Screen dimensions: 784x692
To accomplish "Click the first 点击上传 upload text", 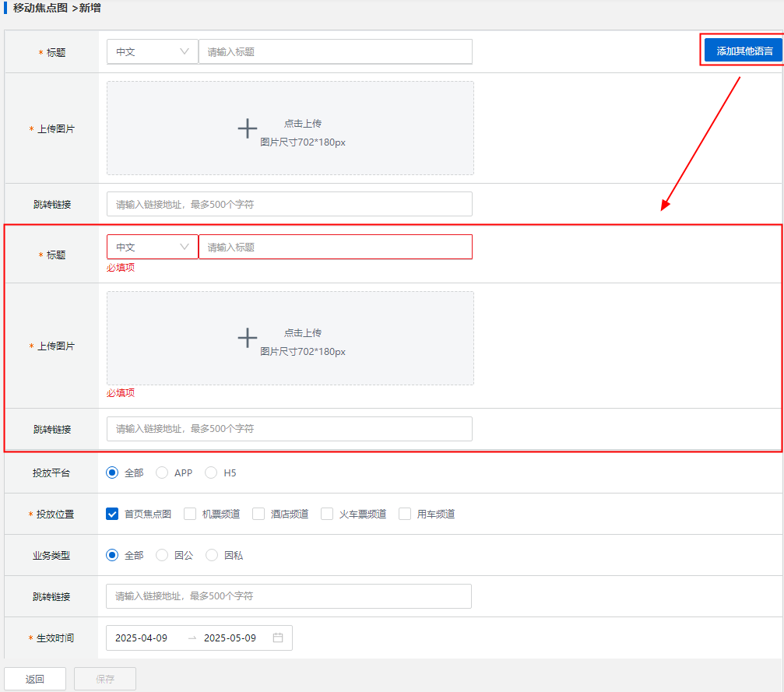I will 303,124.
